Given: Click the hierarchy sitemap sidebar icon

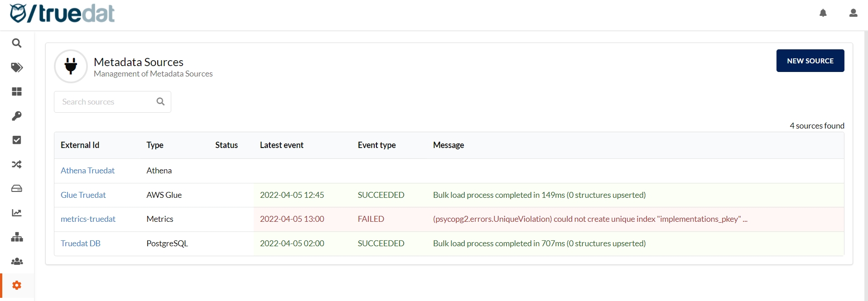Looking at the screenshot, I should tap(17, 237).
